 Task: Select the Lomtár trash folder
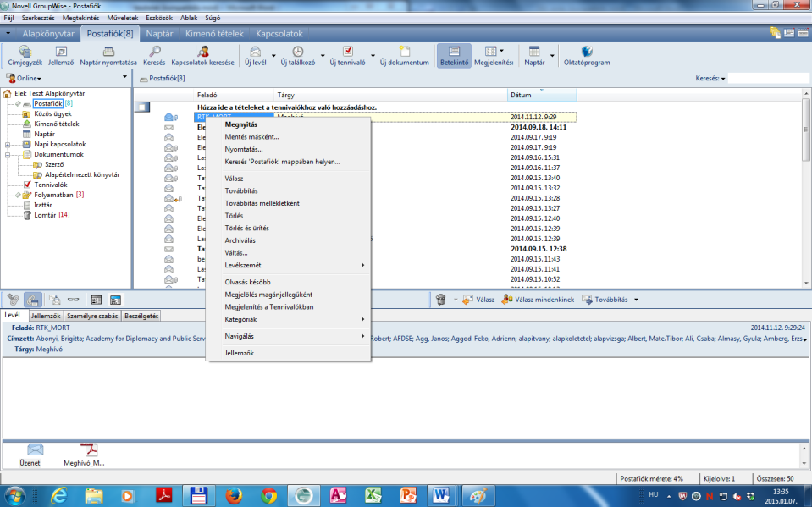45,215
